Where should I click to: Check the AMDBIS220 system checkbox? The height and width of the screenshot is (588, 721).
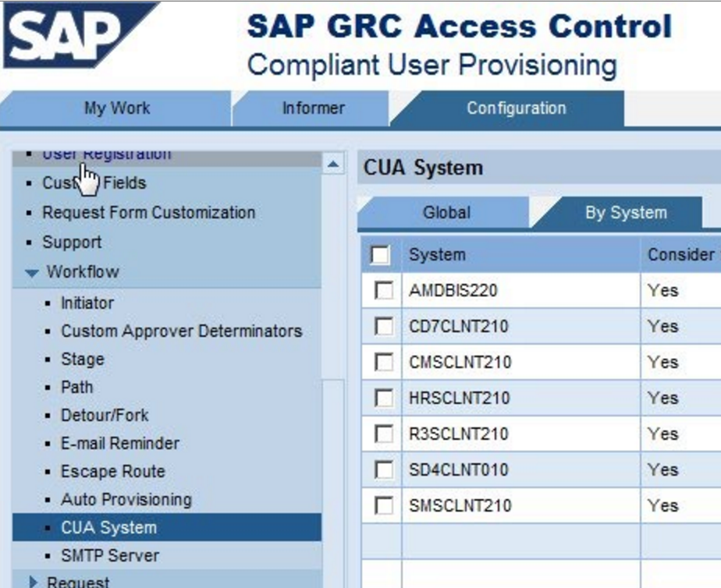click(383, 291)
